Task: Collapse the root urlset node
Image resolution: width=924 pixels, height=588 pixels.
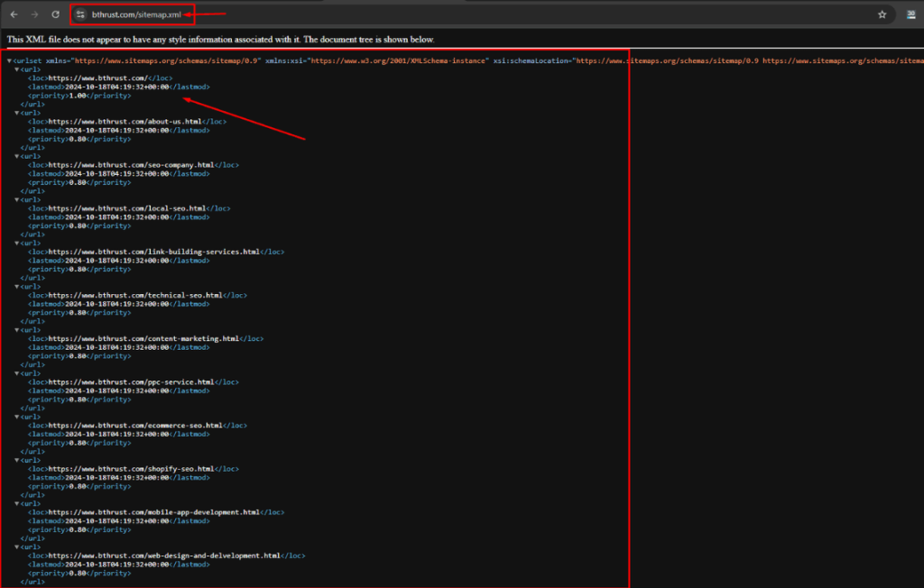Action: pyautogui.click(x=9, y=60)
